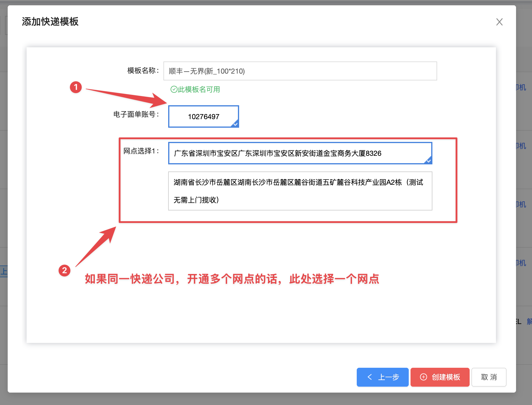The height and width of the screenshot is (405, 532).
Task: Click the 此模板名可用 validation message
Action: (x=199, y=89)
